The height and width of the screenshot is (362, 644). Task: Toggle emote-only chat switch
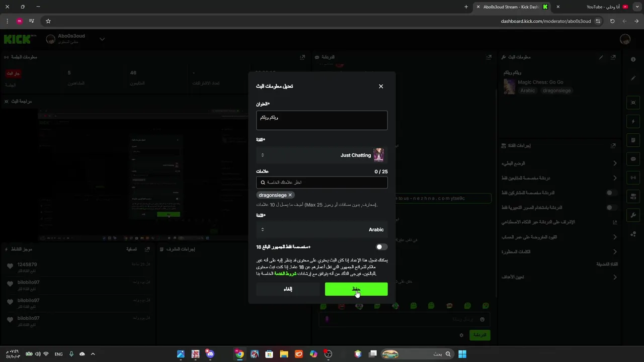click(611, 207)
